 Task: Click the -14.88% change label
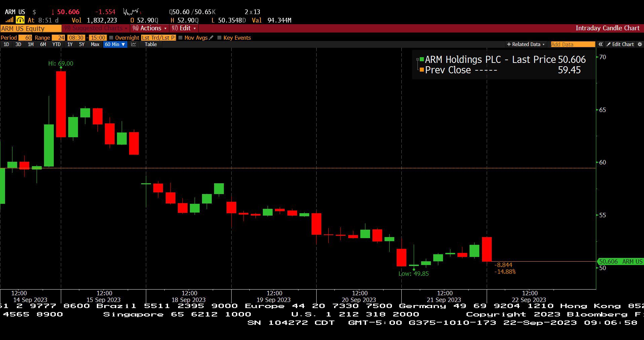(x=505, y=272)
